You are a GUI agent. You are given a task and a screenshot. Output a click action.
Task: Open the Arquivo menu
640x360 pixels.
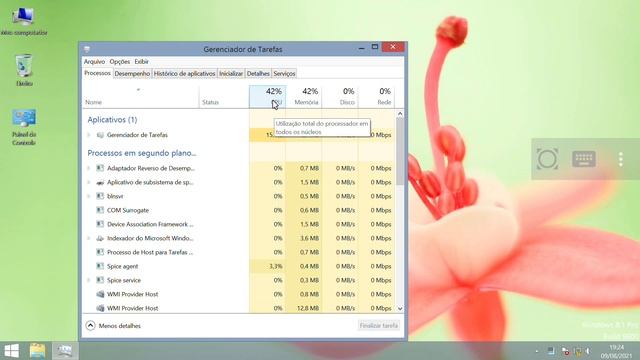click(x=94, y=62)
